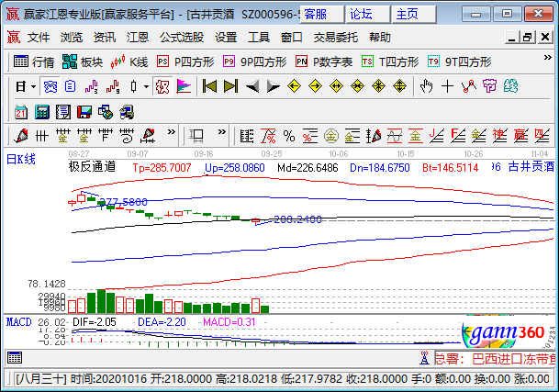Open the candlestick style dropdown arrow
This screenshot has height=392, width=559.
146,86
